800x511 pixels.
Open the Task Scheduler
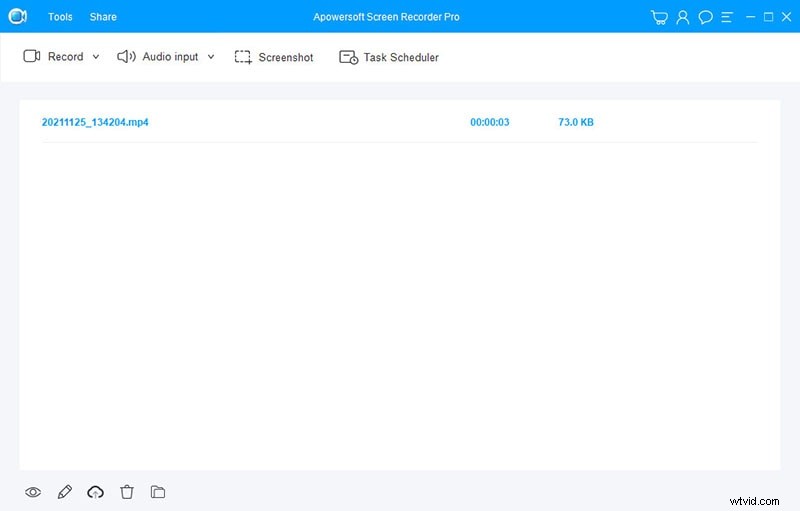coord(389,57)
